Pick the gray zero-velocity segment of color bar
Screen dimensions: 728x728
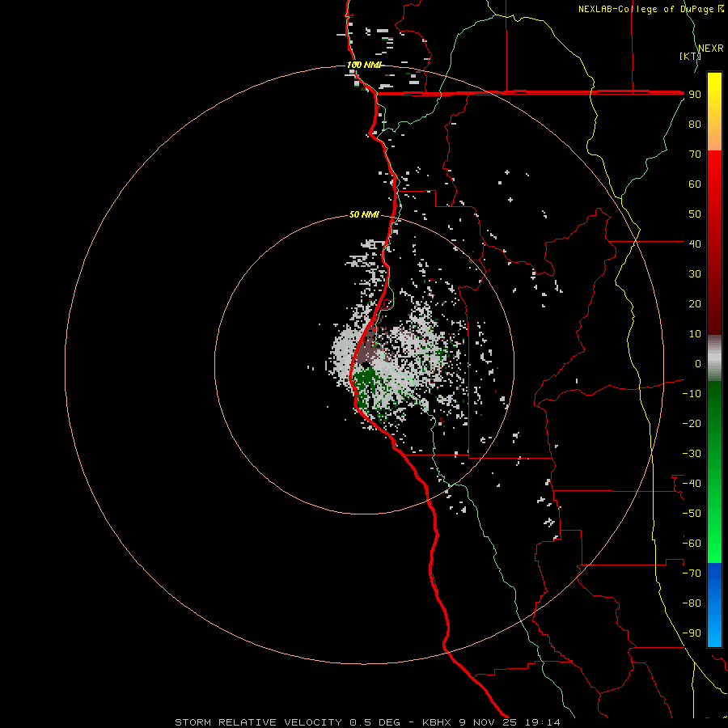(x=714, y=358)
